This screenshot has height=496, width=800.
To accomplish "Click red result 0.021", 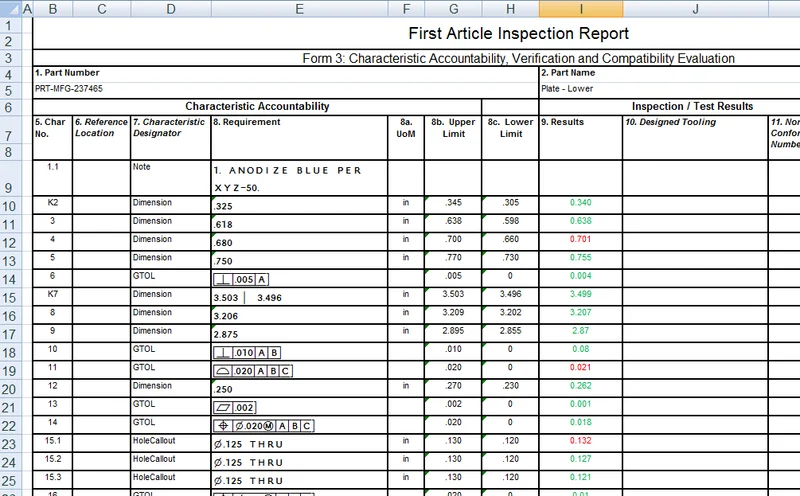I will [581, 367].
